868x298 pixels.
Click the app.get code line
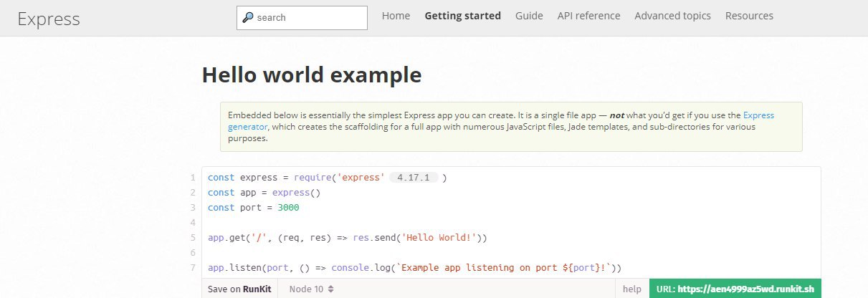click(348, 238)
